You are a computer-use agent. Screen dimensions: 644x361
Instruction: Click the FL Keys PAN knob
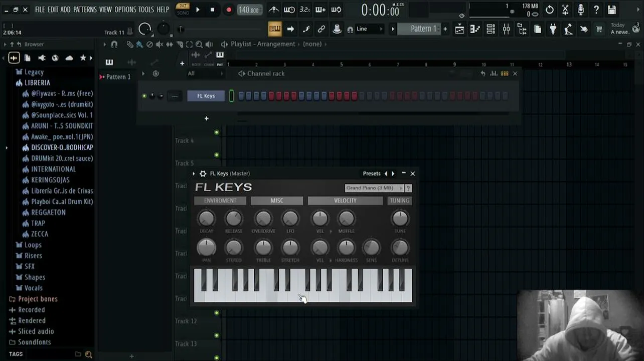click(x=206, y=248)
